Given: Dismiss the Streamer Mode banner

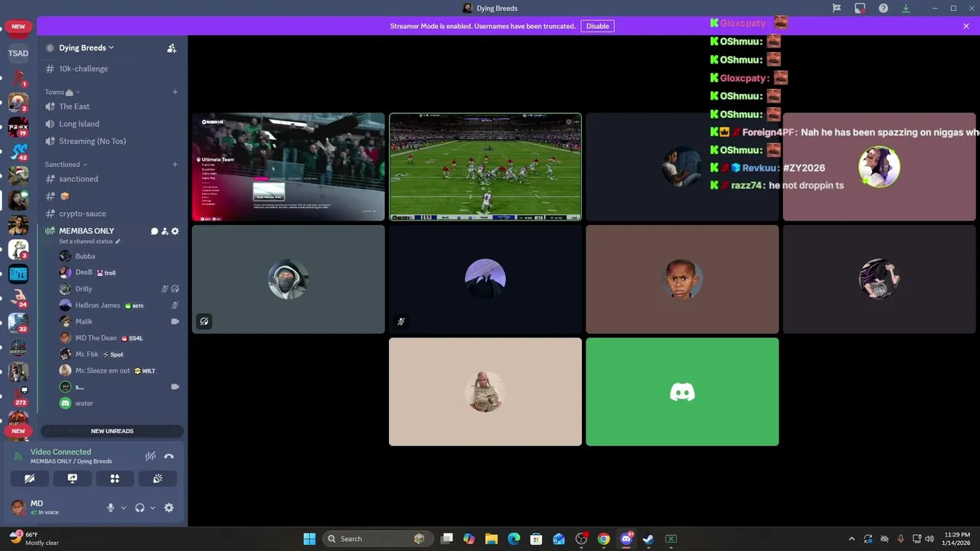Looking at the screenshot, I should [x=966, y=26].
